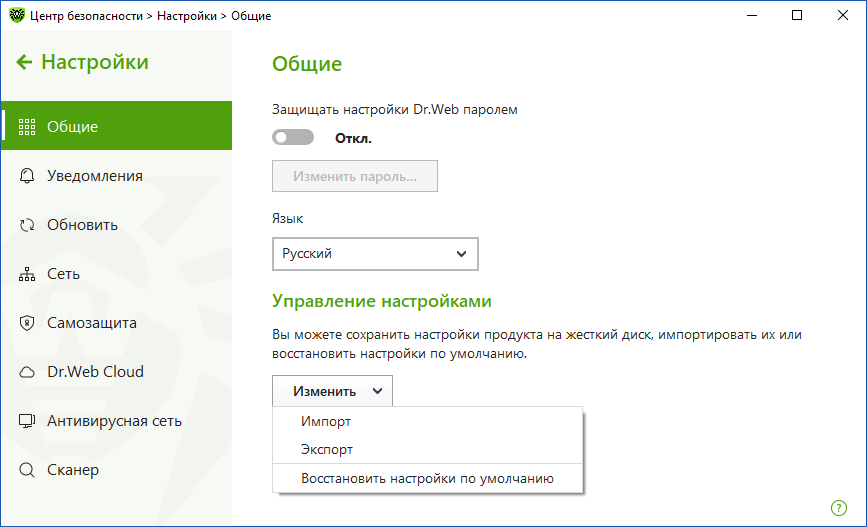Image resolution: width=867 pixels, height=527 pixels.
Task: Click the magnifier icon for Сканер
Action: (x=27, y=470)
